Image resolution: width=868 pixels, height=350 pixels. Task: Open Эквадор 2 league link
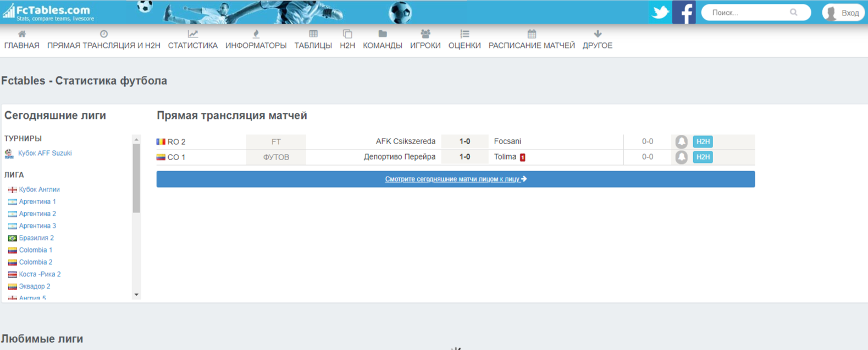pyautogui.click(x=35, y=286)
